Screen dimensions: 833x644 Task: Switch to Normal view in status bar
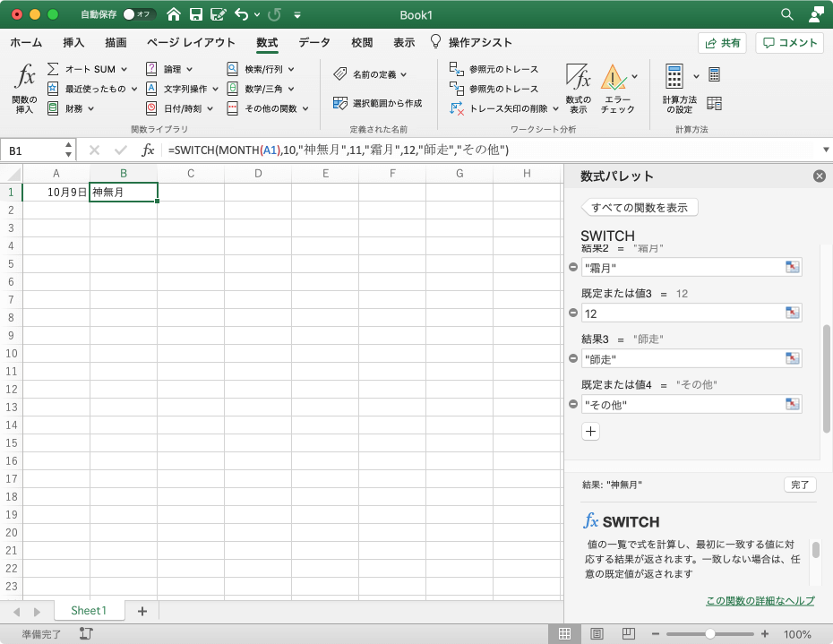(x=564, y=634)
